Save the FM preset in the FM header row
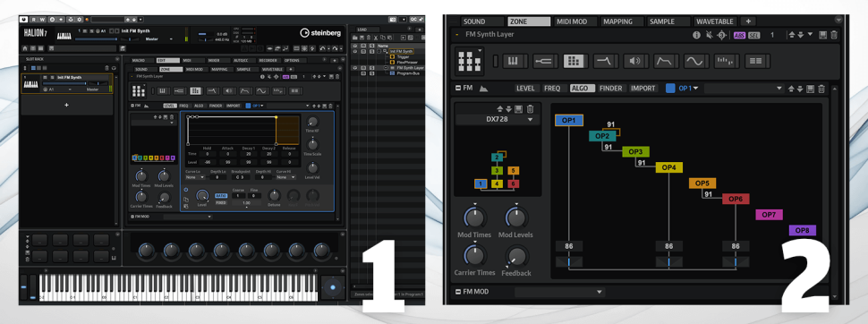This screenshot has height=324, width=868. pos(811,89)
